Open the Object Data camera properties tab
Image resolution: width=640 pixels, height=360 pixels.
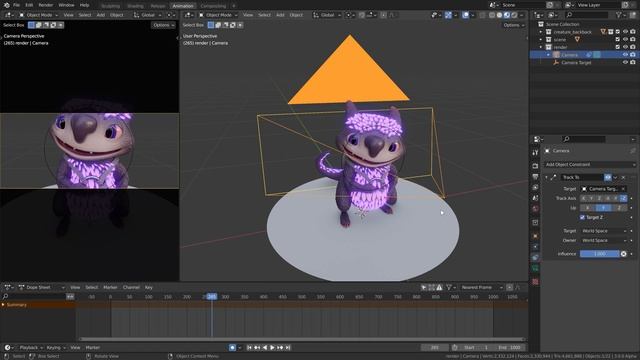click(535, 268)
